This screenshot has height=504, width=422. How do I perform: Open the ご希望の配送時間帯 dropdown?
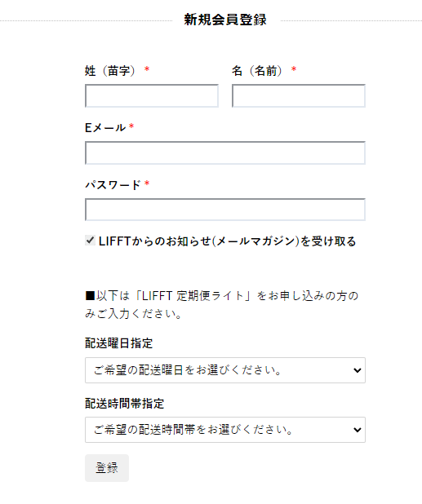click(225, 430)
